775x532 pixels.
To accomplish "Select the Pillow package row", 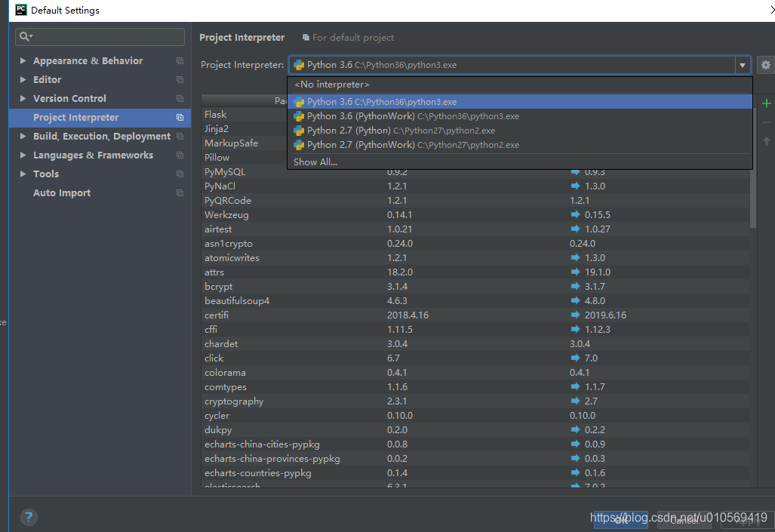I will point(244,157).
